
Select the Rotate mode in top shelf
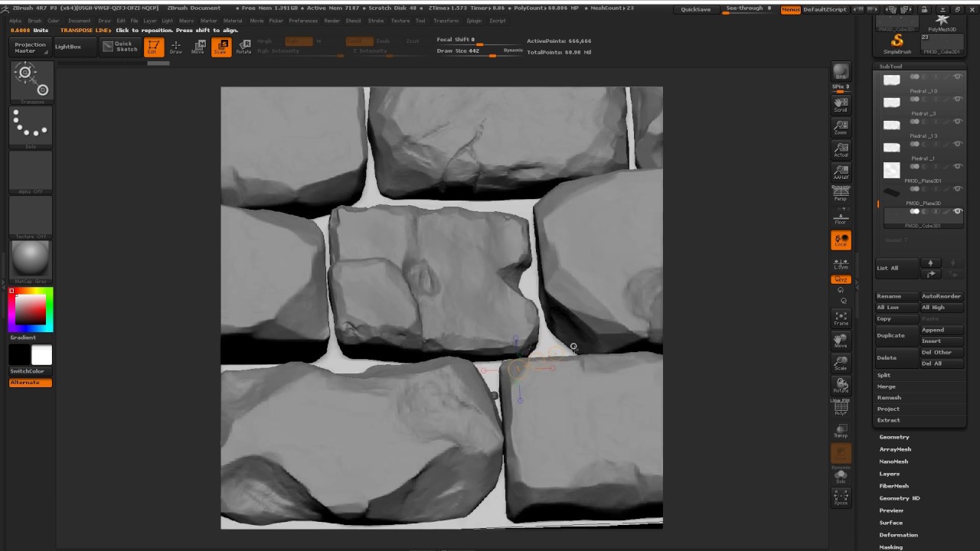(243, 47)
